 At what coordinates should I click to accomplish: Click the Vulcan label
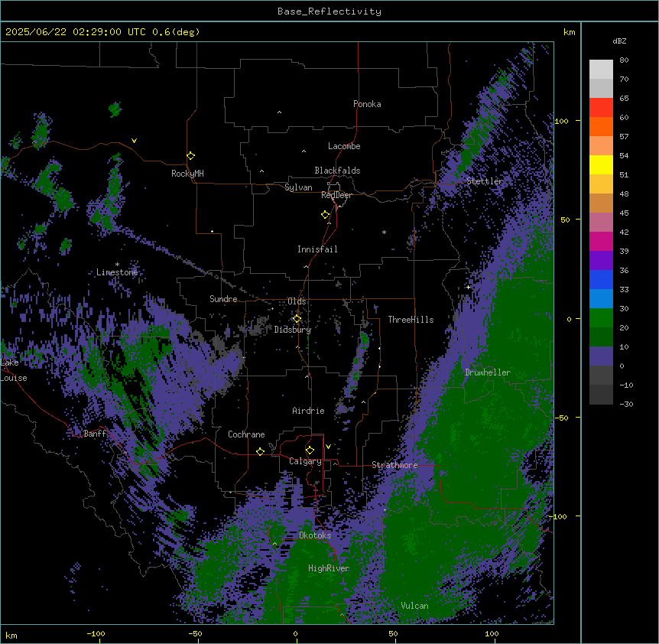[x=414, y=606]
